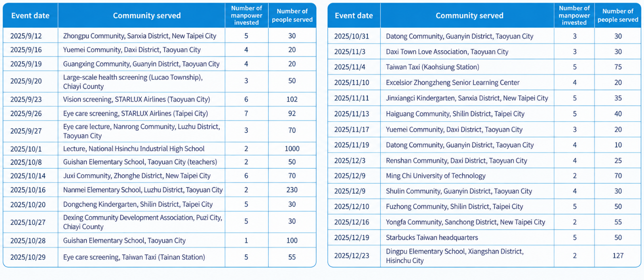The height and width of the screenshot is (280, 644).
Task: Select the 2025/12/10 date cell
Action: (352, 207)
